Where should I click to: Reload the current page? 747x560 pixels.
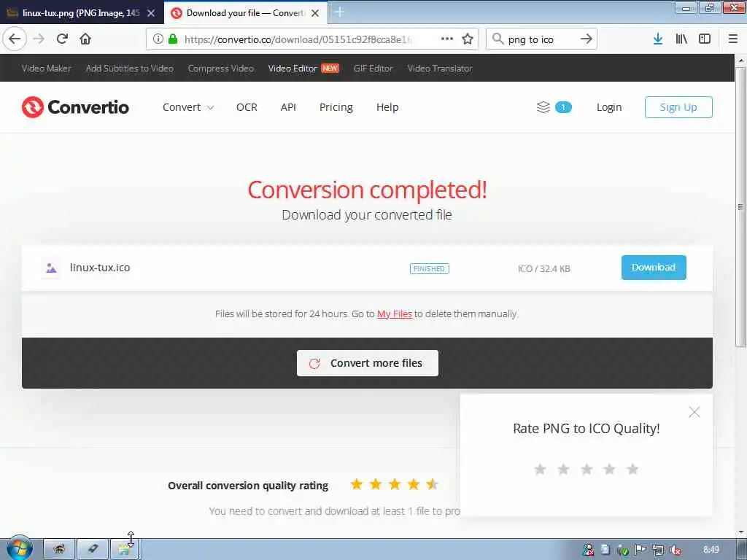[x=62, y=39]
